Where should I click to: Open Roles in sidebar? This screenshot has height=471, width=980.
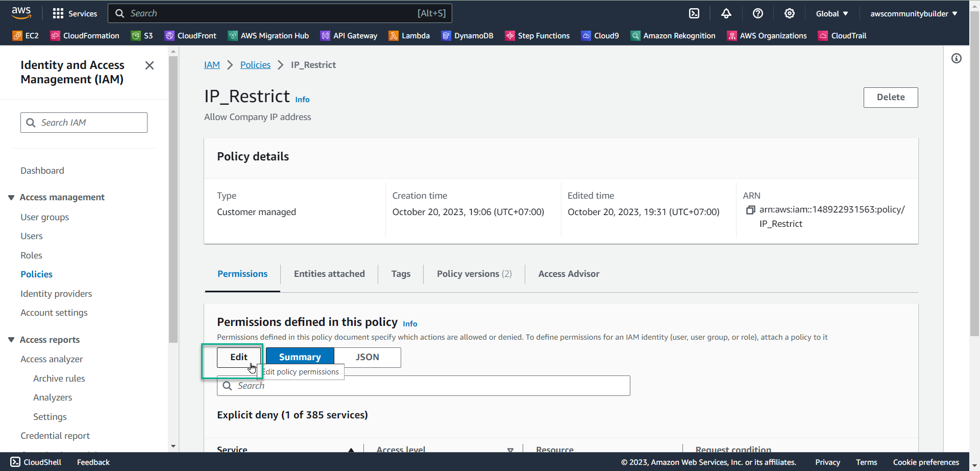click(x=31, y=255)
